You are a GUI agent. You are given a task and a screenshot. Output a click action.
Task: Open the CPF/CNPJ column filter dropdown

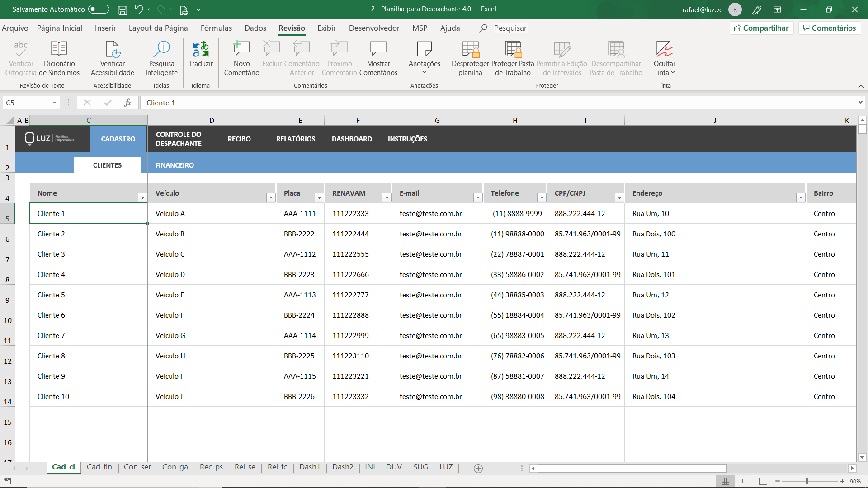tap(619, 197)
